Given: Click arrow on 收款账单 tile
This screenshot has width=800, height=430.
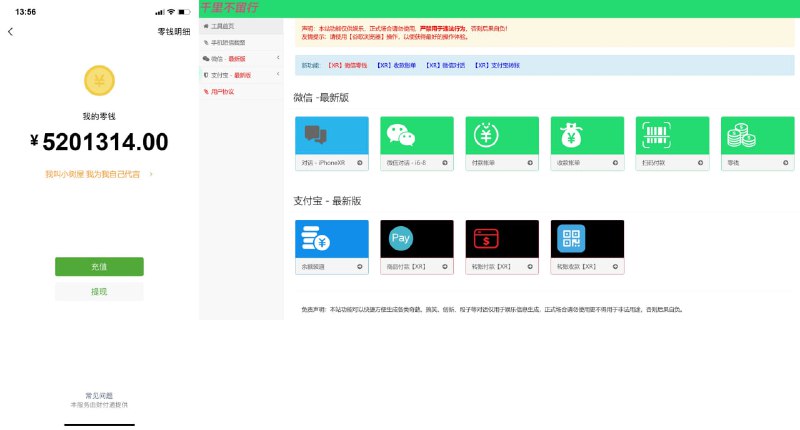Looking at the screenshot, I should tap(615, 163).
